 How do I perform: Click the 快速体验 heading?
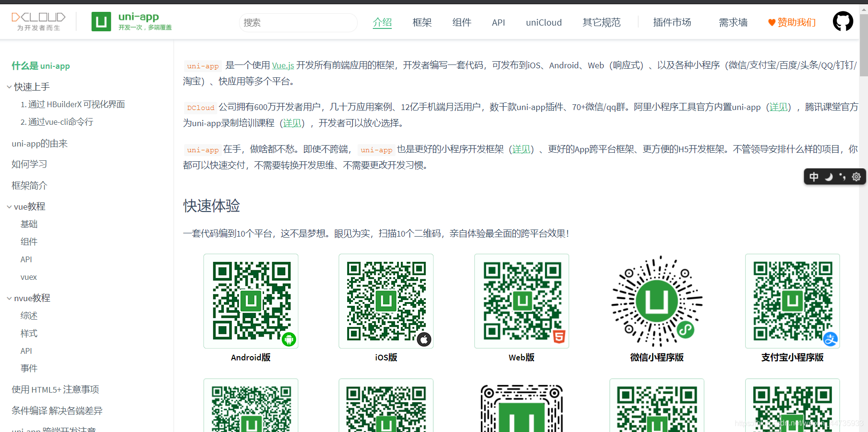(x=212, y=206)
